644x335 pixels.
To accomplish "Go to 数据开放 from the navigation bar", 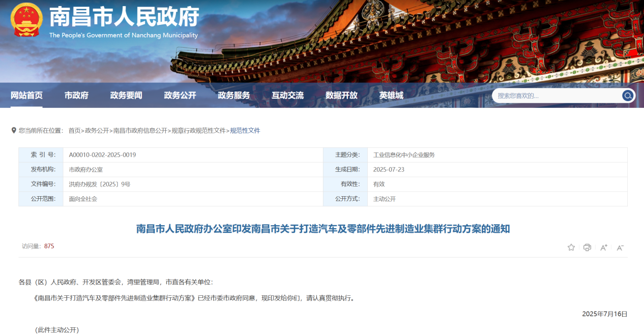I will [x=341, y=95].
